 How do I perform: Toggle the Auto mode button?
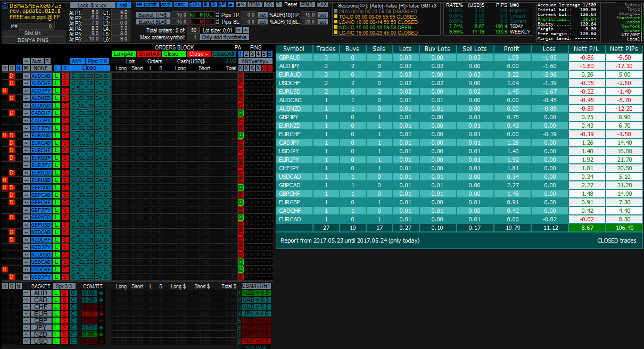pos(37,61)
